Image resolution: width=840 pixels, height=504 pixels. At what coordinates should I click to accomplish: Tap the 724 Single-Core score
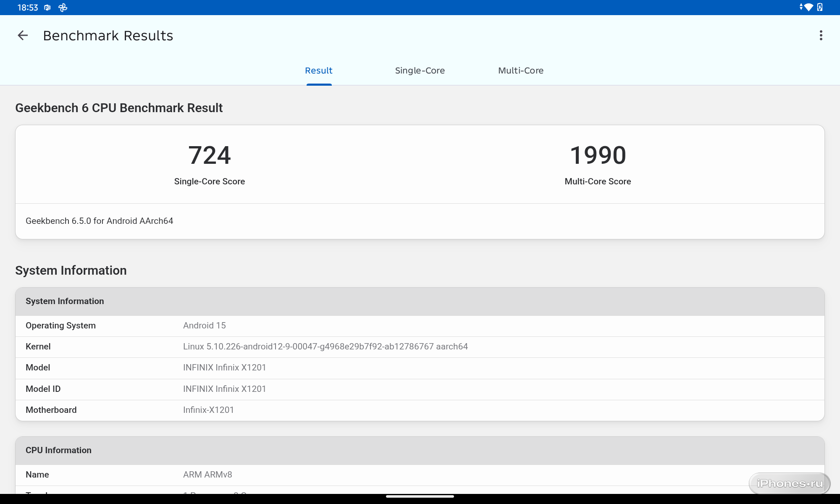209,155
